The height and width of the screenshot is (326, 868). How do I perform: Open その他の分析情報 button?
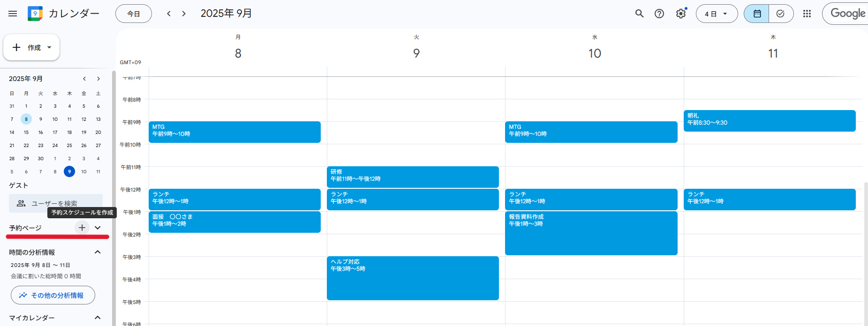point(53,295)
